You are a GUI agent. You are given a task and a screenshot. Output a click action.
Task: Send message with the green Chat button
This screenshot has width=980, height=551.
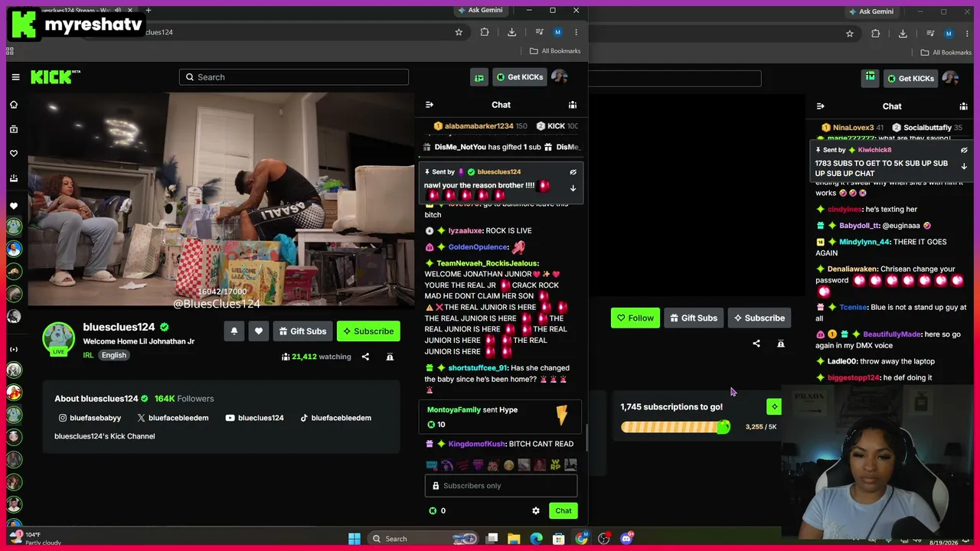(563, 511)
